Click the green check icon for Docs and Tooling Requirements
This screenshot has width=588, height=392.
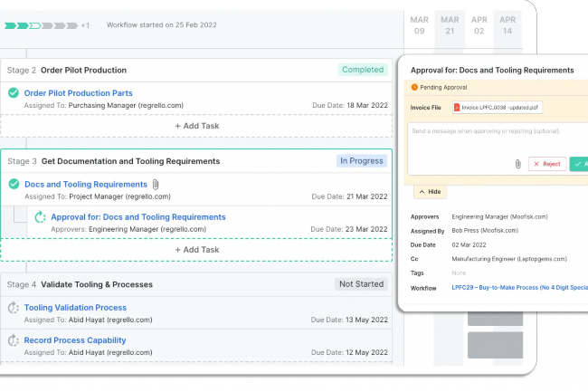[x=14, y=184]
